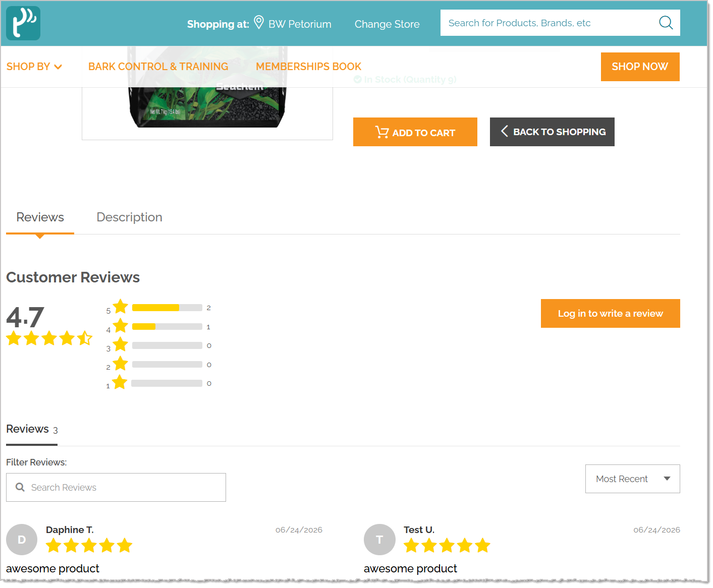The width and height of the screenshot is (713, 588).
Task: Click ADD TO CART button
Action: 415,132
